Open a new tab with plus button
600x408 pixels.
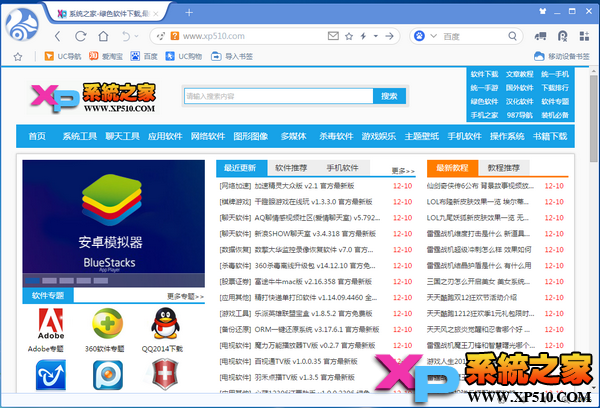coord(189,13)
